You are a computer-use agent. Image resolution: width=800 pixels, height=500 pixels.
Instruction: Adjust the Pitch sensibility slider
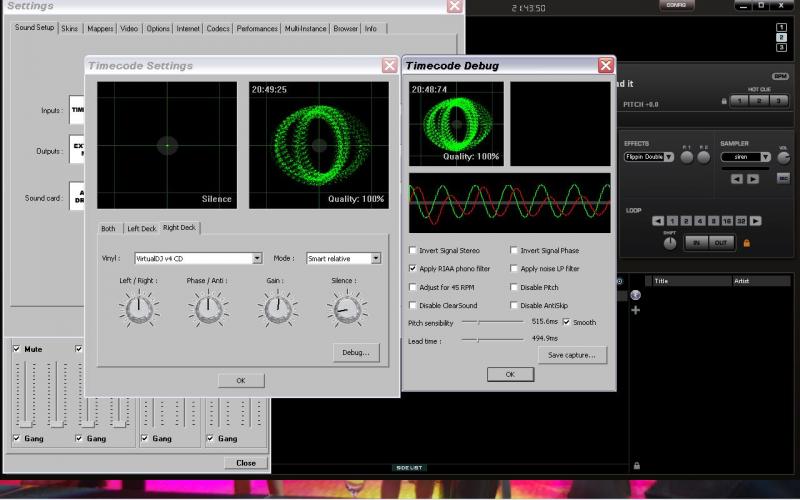pos(477,322)
